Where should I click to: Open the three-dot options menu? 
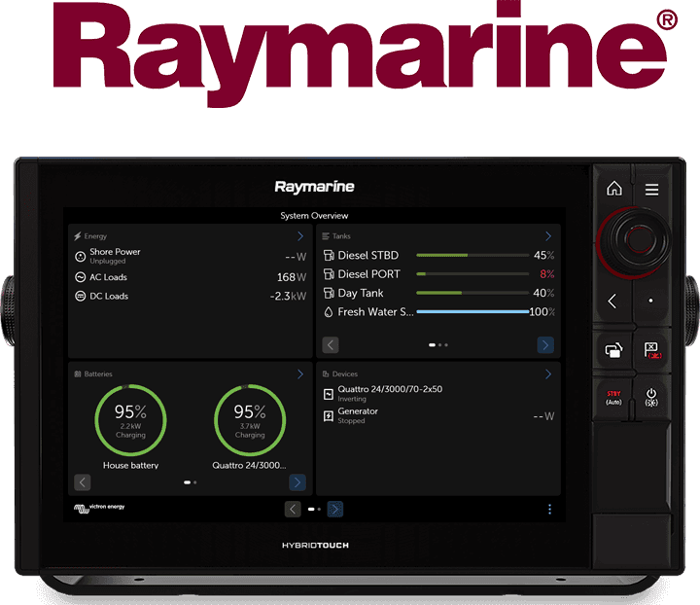click(x=549, y=509)
